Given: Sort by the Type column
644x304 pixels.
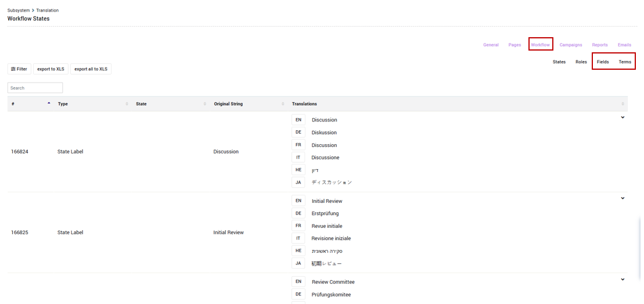Looking at the screenshot, I should coord(93,103).
